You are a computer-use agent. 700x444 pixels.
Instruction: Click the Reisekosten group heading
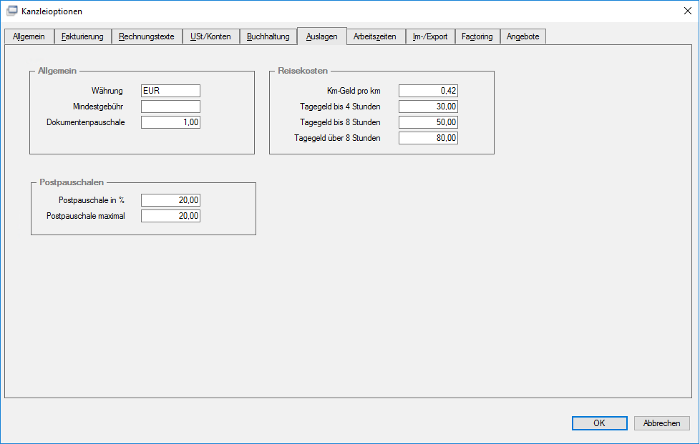(x=303, y=71)
